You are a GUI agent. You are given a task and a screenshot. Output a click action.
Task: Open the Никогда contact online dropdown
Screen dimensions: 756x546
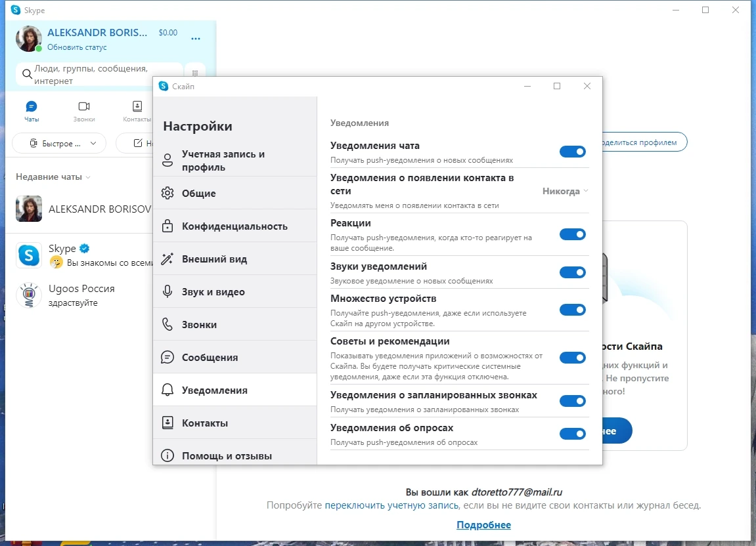coord(565,192)
